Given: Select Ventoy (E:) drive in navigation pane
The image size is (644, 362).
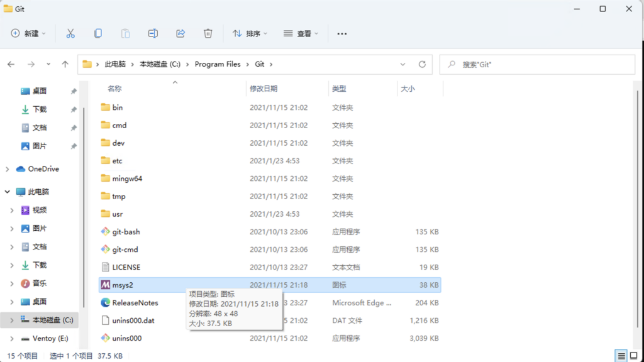Looking at the screenshot, I should pos(50,339).
